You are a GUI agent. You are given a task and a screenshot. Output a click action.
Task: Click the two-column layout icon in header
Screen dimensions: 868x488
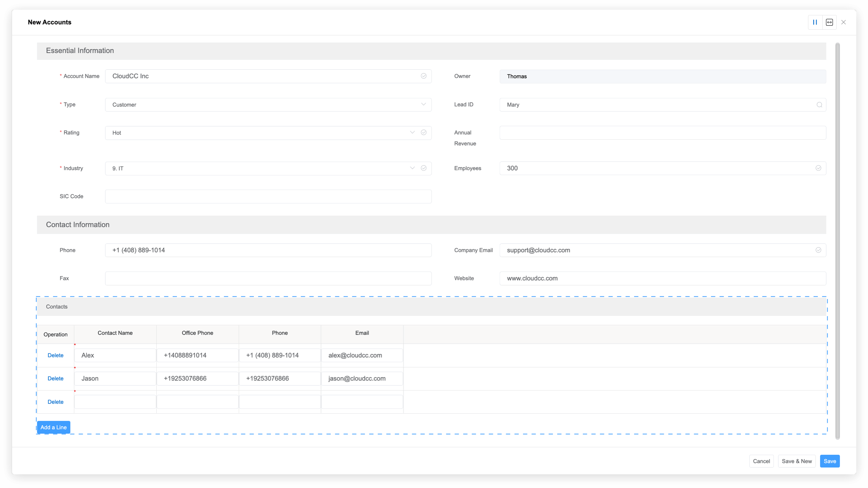(815, 22)
